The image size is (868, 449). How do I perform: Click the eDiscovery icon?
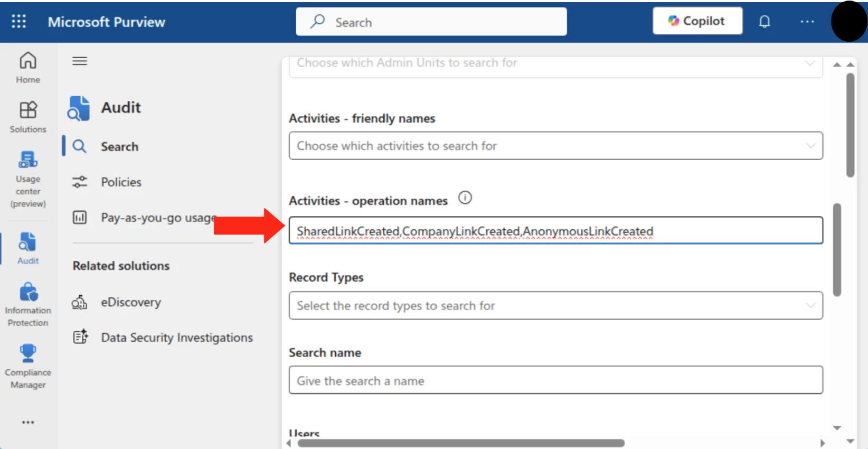[80, 302]
